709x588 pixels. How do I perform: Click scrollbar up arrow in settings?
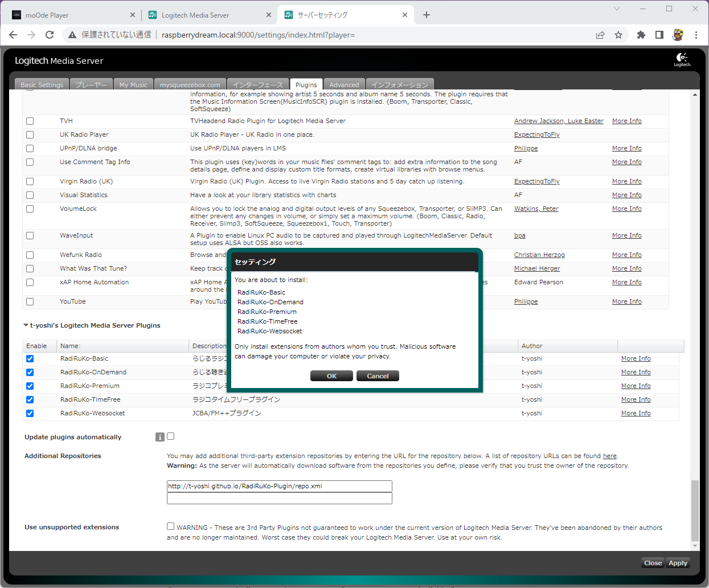695,95
